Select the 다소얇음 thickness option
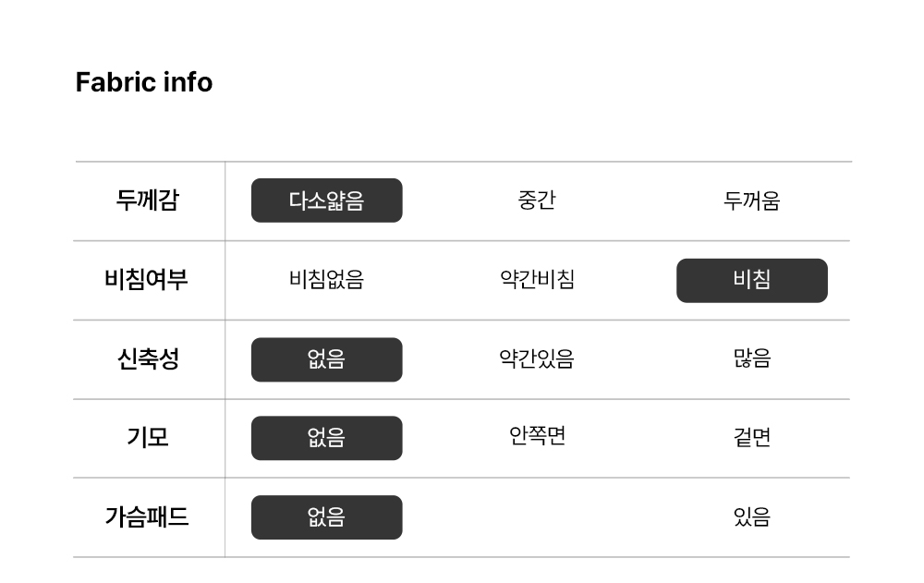This screenshot has width=924, height=583. click(x=326, y=200)
